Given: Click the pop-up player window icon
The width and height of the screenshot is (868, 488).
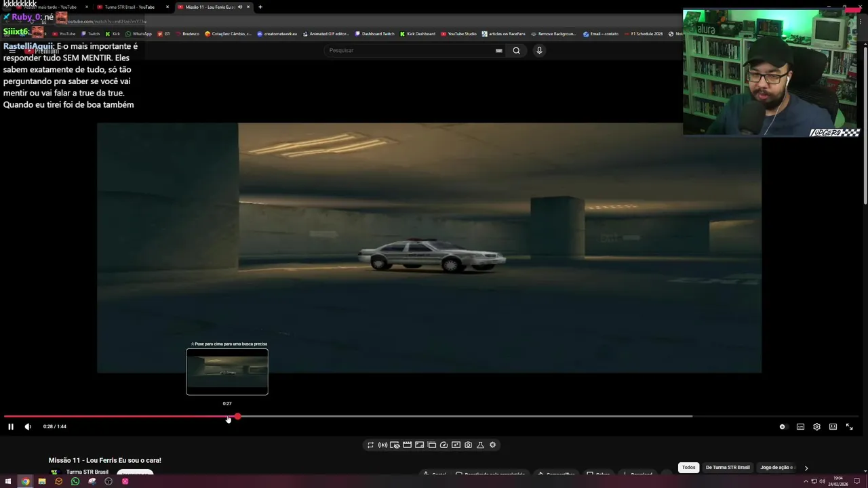Looking at the screenshot, I should click(x=431, y=445).
